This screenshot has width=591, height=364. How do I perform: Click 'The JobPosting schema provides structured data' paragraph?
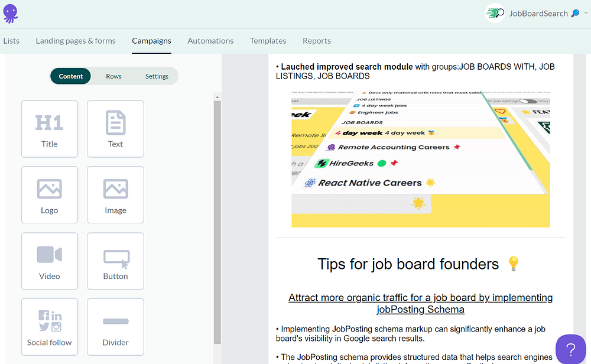click(415, 358)
